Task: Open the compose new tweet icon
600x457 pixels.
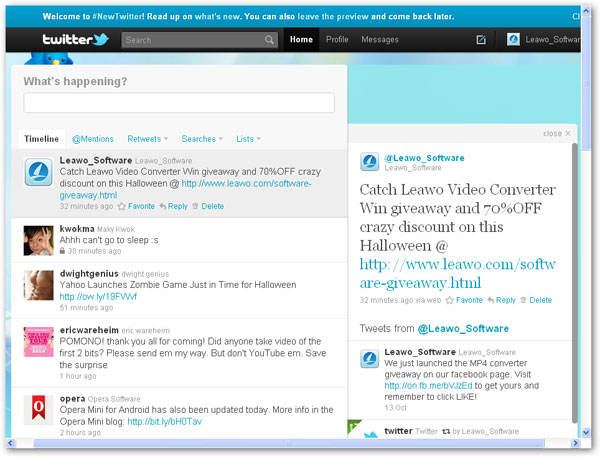Action: click(x=481, y=39)
